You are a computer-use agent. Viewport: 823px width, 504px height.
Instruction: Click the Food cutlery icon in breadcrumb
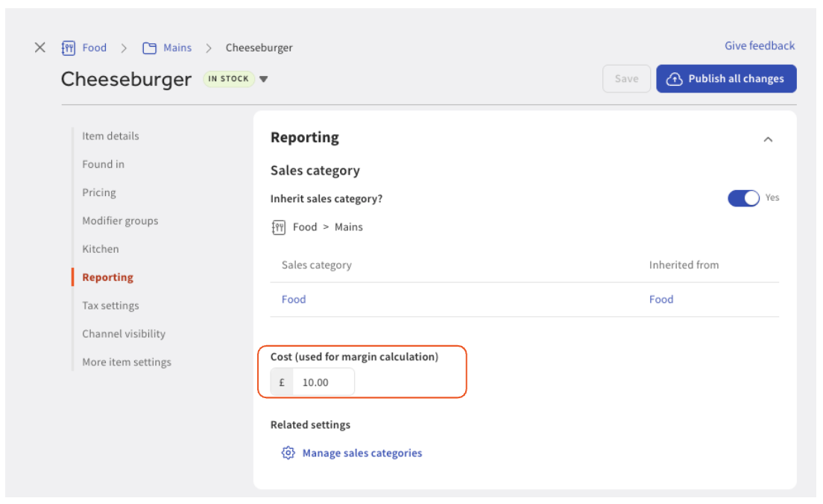(x=67, y=47)
